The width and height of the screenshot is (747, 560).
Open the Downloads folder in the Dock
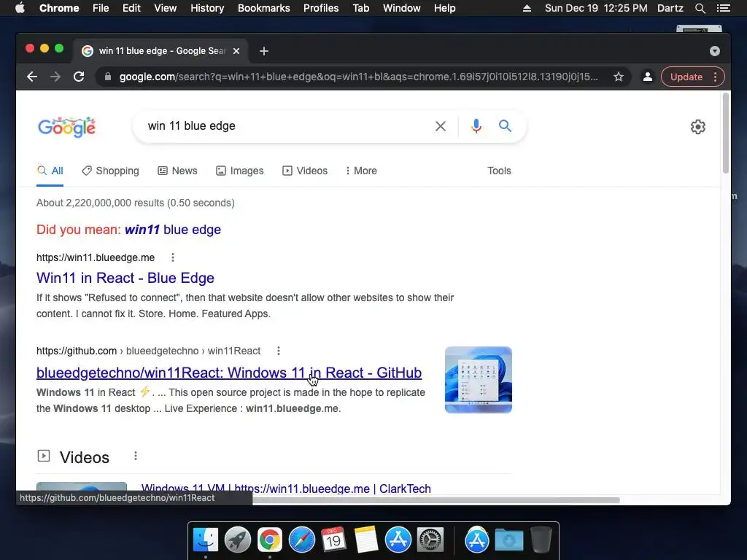pyautogui.click(x=508, y=540)
